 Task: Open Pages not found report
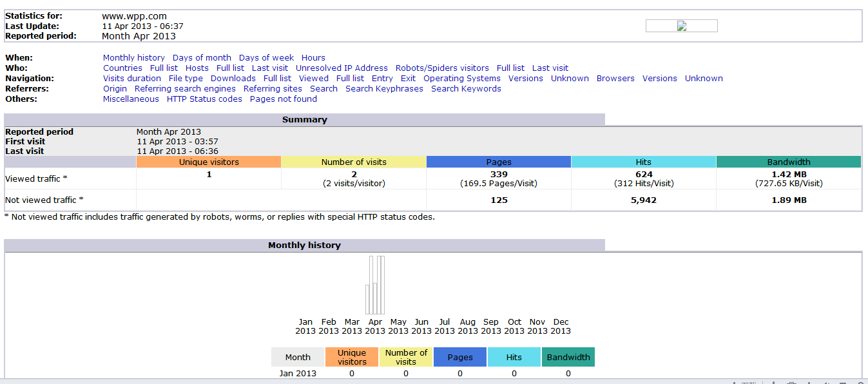[x=284, y=99]
